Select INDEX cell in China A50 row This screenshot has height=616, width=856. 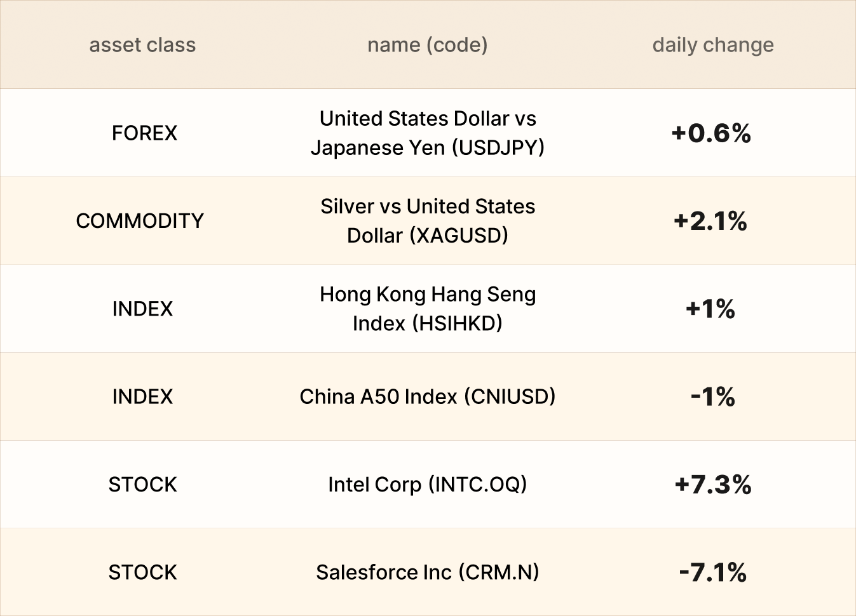142,397
